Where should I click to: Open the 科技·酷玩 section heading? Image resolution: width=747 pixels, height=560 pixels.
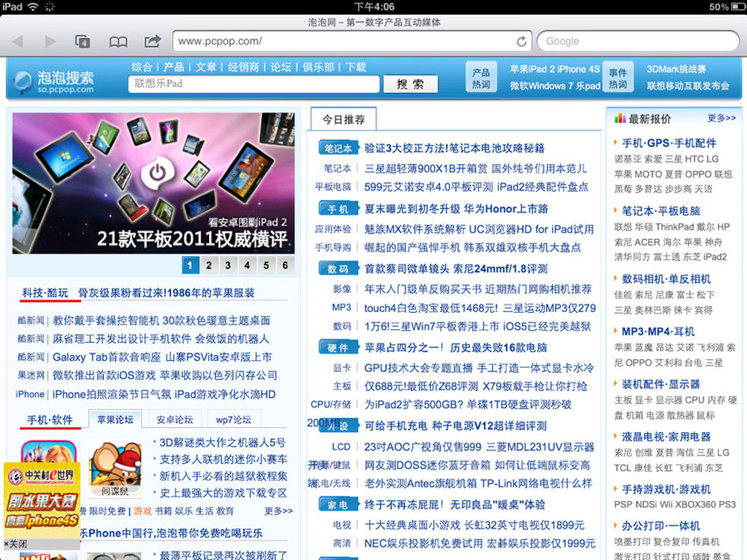pyautogui.click(x=46, y=293)
